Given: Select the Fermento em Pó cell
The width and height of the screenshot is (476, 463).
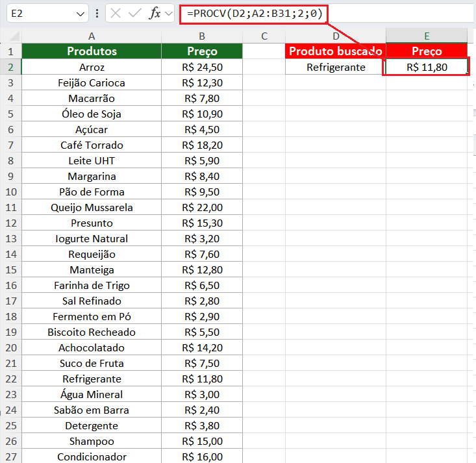Looking at the screenshot, I should click(92, 316).
